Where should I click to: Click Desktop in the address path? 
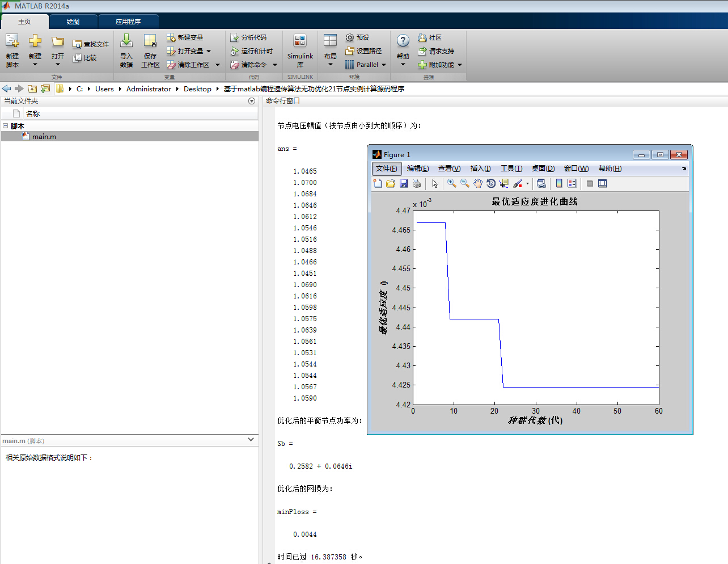pyautogui.click(x=197, y=89)
